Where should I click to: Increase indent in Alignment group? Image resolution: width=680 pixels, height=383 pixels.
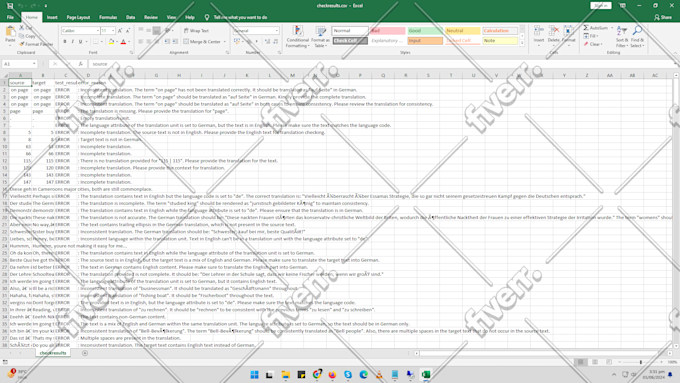[x=175, y=42]
